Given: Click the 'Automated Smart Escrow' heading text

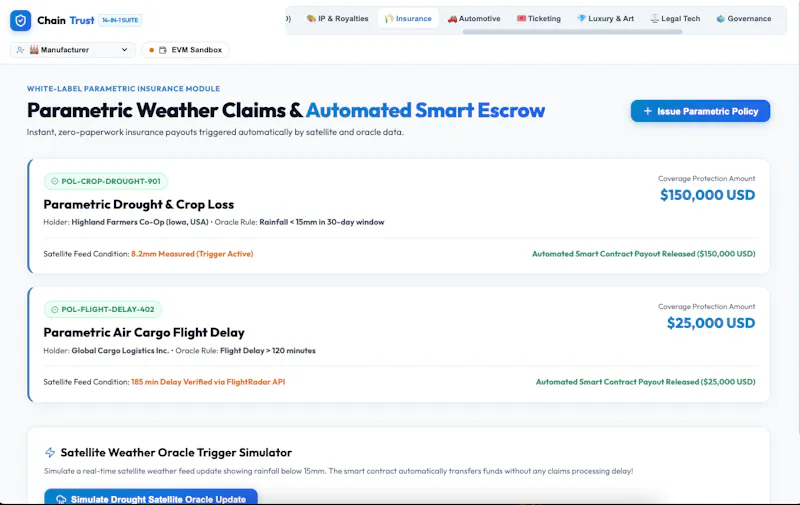Looking at the screenshot, I should coord(425,110).
